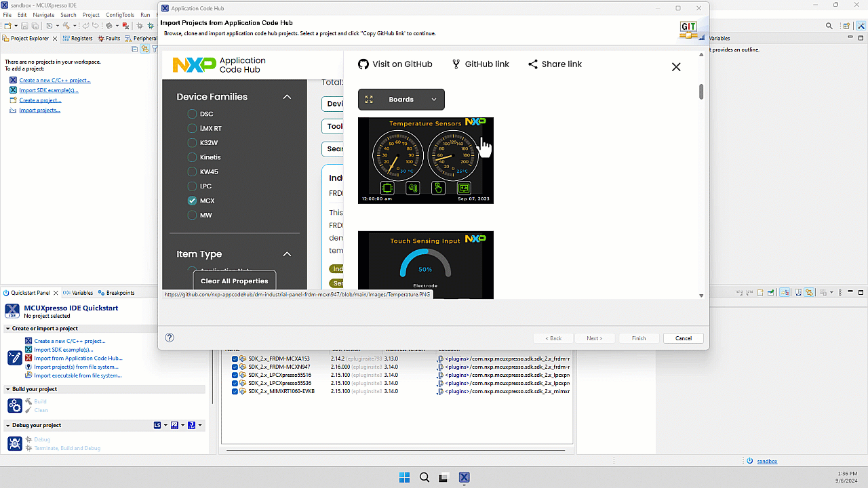868x488 pixels.
Task: Collapse the Item Type section
Action: coord(287,254)
